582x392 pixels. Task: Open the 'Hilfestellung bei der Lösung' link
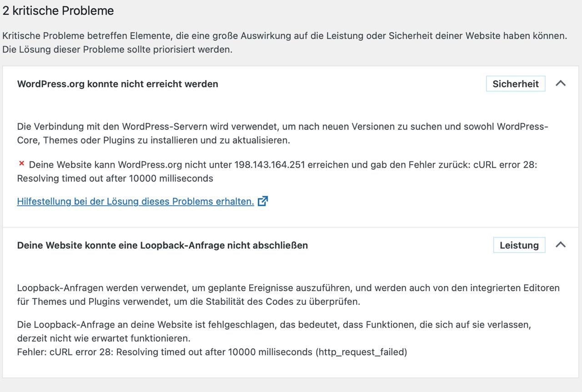(x=135, y=201)
